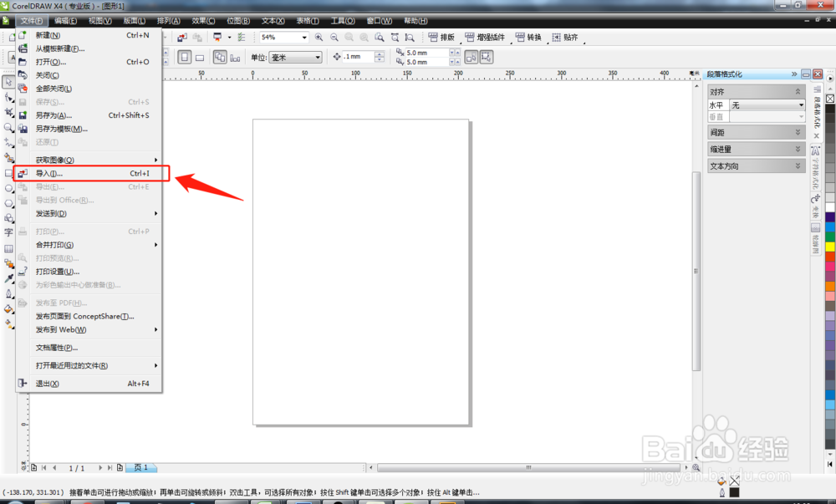Click the options checklist icon in toolbar
Screen dimensions: 836x504
pyautogui.click(x=242, y=38)
